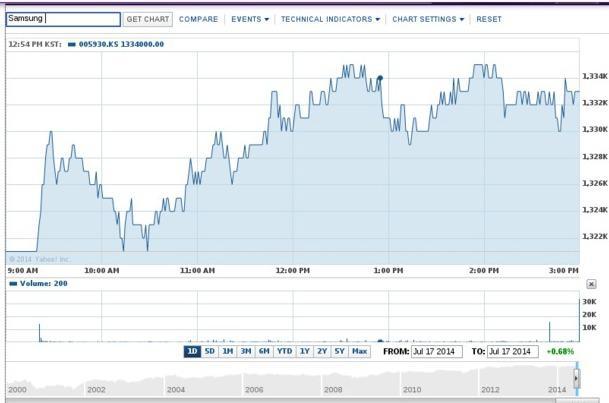Choose the 6M range
The height and width of the screenshot is (403, 609).
pyautogui.click(x=264, y=351)
